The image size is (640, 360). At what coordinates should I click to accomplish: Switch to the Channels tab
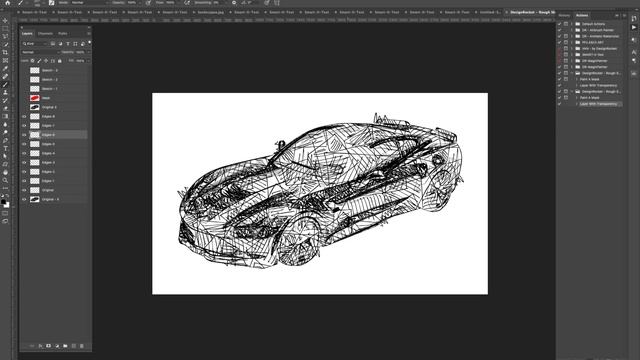pos(45,33)
